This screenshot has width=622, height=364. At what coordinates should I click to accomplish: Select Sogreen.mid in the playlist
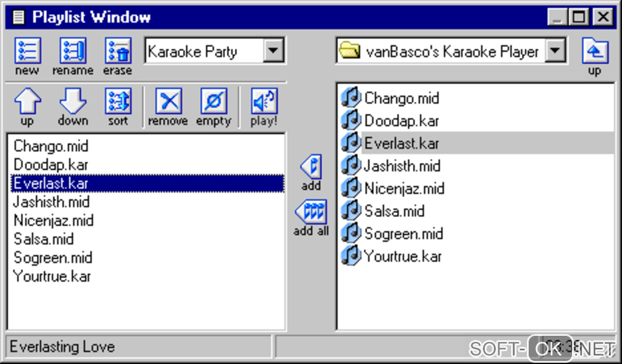pyautogui.click(x=53, y=258)
